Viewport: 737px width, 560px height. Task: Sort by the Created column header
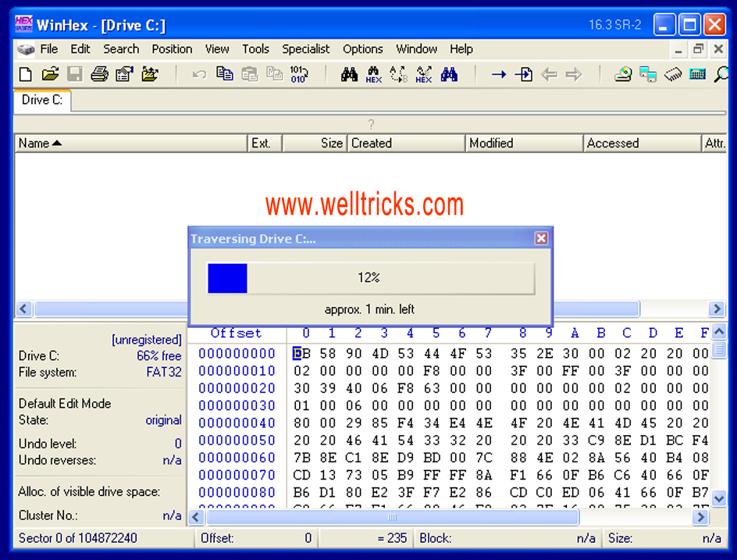click(x=406, y=143)
